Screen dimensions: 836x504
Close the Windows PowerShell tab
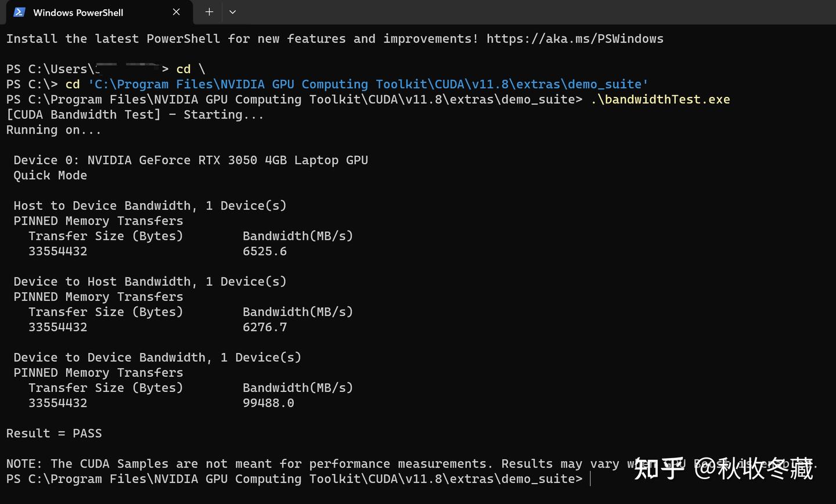click(176, 12)
